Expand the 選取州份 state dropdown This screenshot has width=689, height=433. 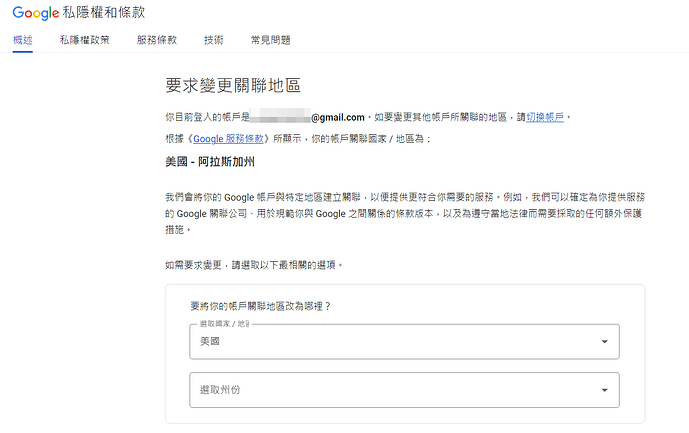point(404,390)
